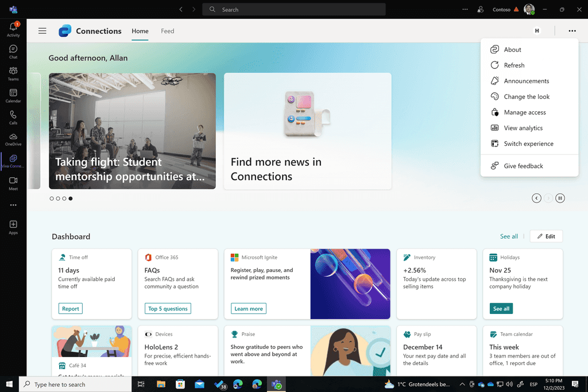Open OneDrive from the sidebar
This screenshot has height=392, width=588.
pos(13,139)
